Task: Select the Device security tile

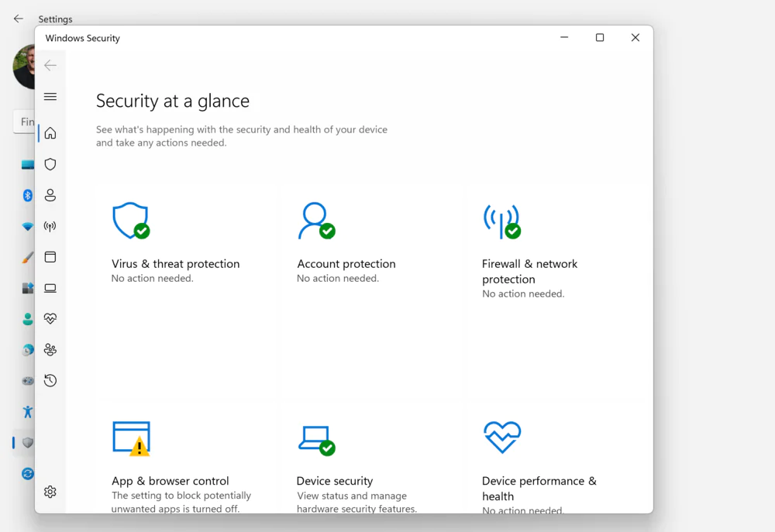Action: [x=335, y=480]
